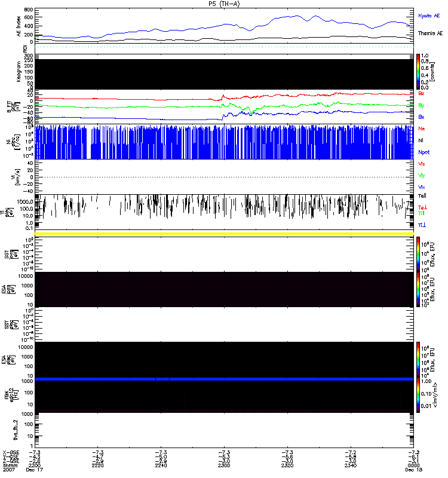Screen dimensions: 448x478
Task: Select the red Ne legend label
Action: click(422, 128)
